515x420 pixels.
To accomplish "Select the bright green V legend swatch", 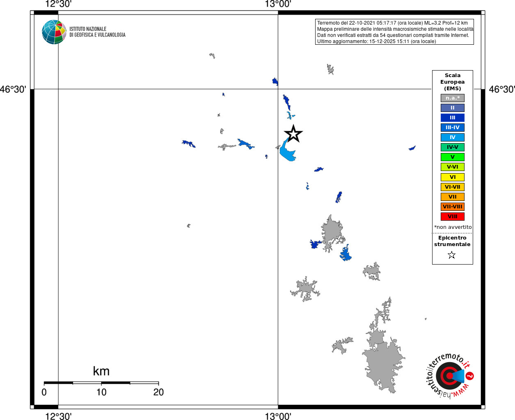I will [453, 157].
